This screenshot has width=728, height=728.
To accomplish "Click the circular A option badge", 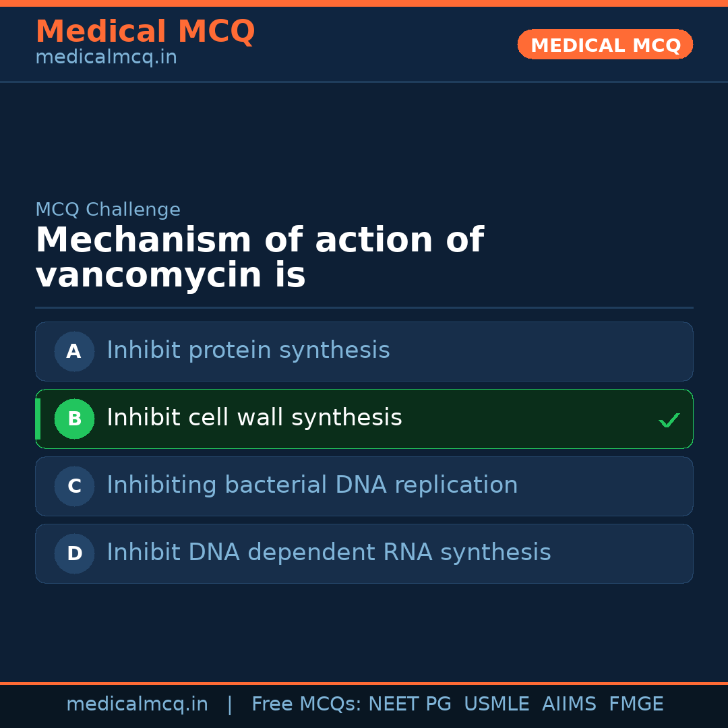I will tap(74, 351).
